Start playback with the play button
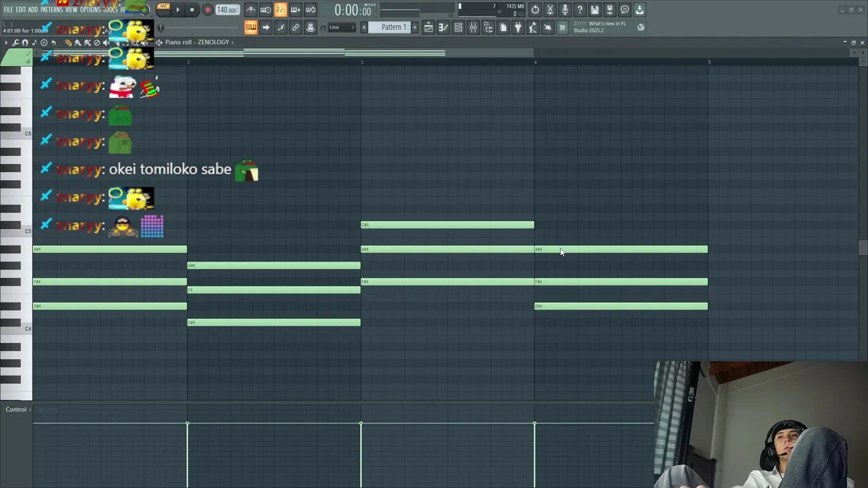 pyautogui.click(x=178, y=9)
